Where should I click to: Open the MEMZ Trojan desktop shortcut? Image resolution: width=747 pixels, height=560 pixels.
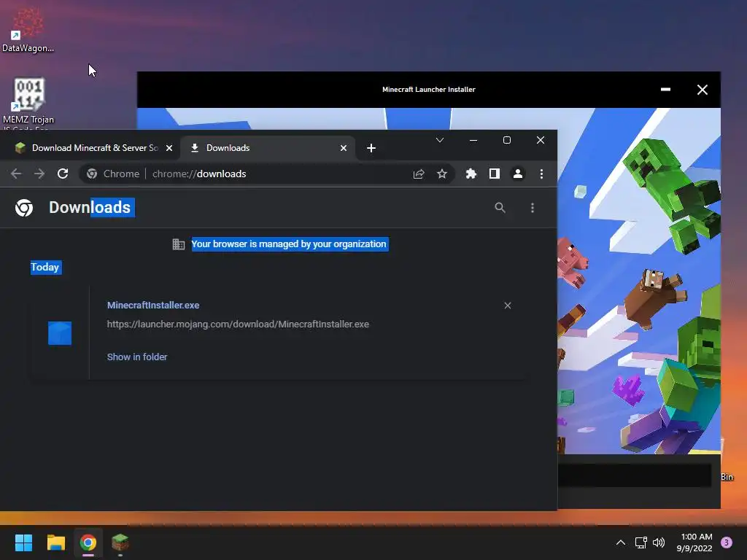pyautogui.click(x=28, y=103)
